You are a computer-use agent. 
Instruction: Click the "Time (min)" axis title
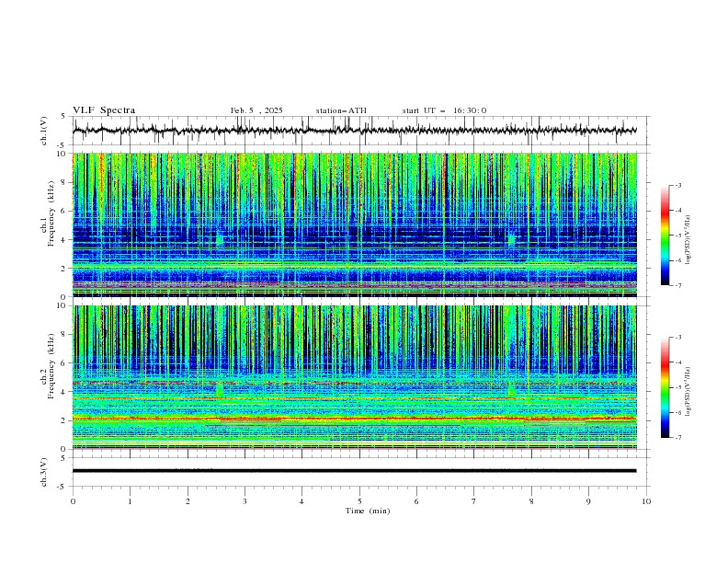click(368, 511)
